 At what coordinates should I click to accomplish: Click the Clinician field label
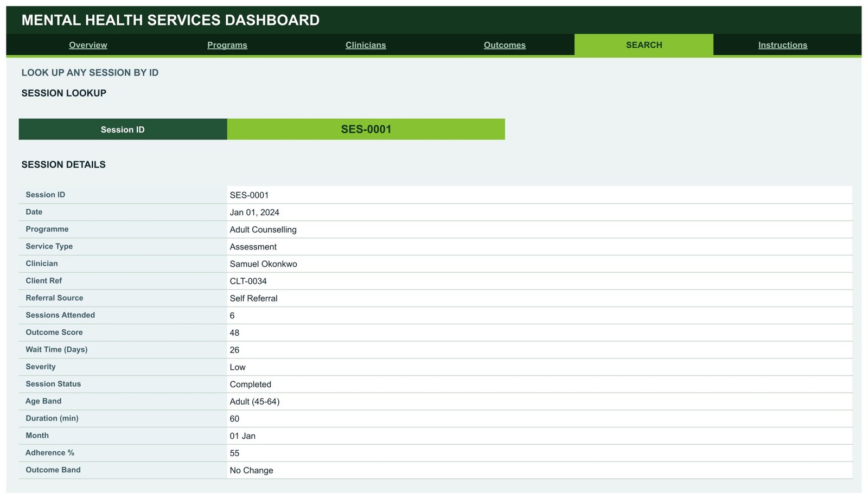42,264
